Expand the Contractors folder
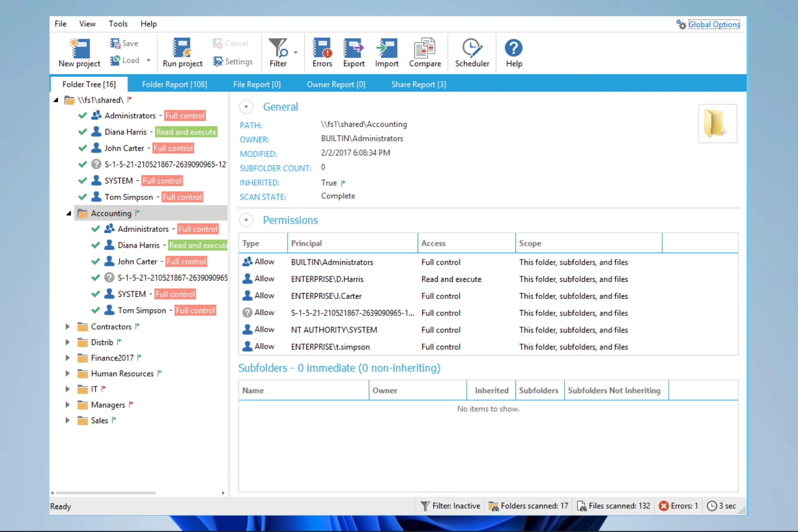 click(67, 327)
